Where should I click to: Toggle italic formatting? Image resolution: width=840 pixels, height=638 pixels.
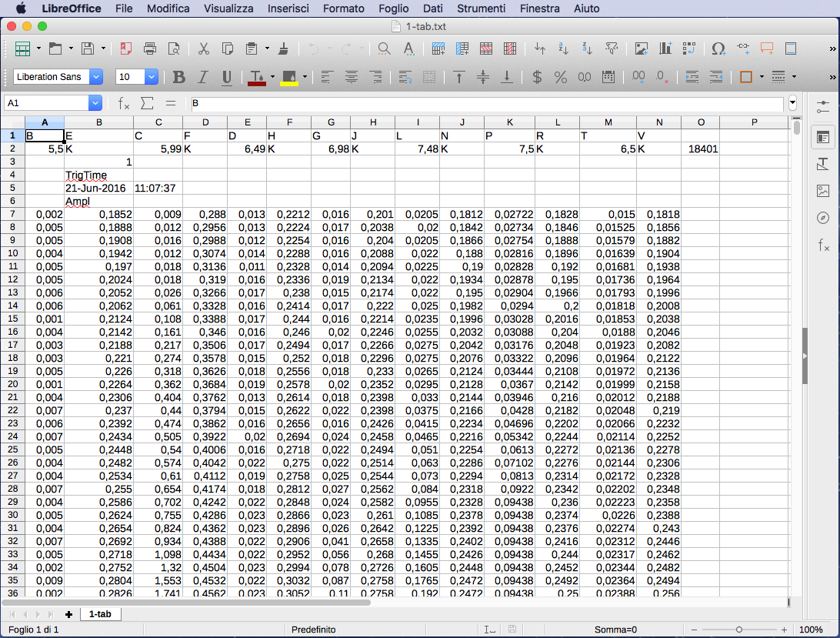203,77
